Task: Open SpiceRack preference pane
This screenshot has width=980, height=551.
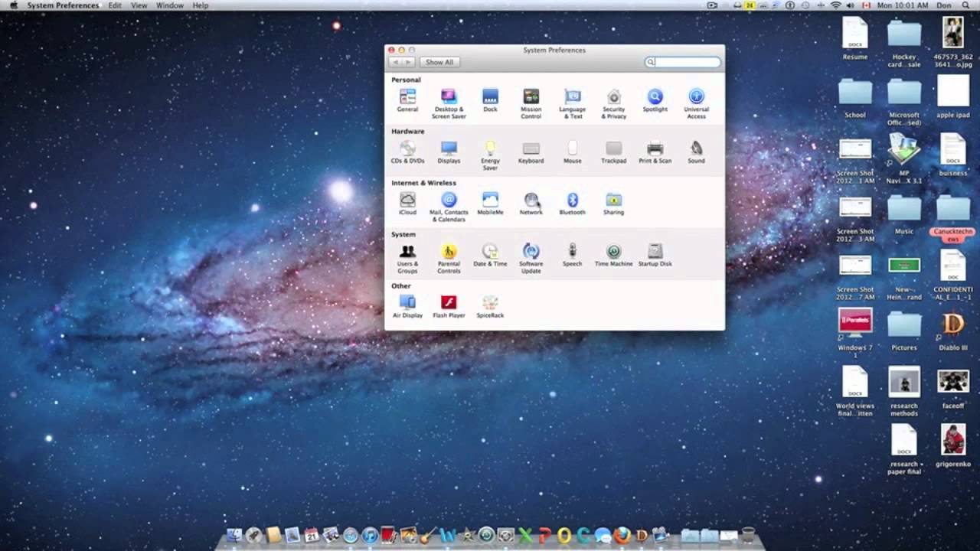Action: coord(490,306)
